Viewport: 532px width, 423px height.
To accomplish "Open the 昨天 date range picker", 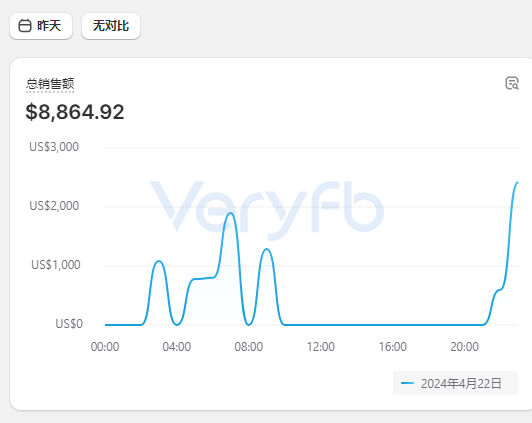I will point(41,26).
